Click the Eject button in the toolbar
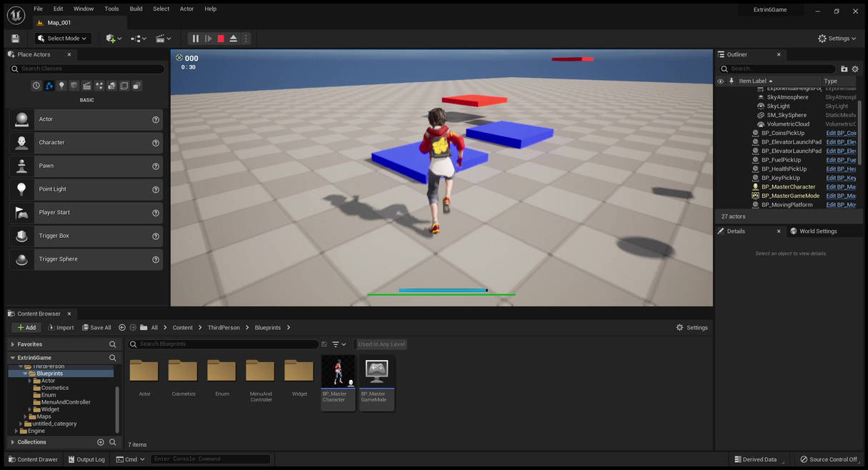 pyautogui.click(x=234, y=39)
